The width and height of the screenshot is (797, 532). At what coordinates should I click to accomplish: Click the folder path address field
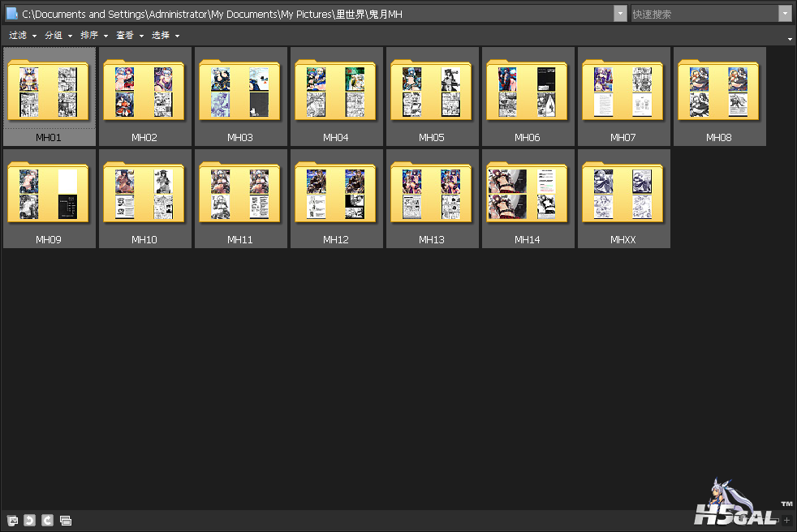tap(317, 14)
